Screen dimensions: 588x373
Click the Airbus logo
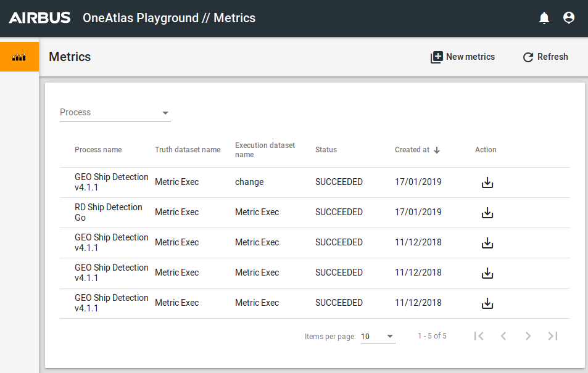pos(39,18)
